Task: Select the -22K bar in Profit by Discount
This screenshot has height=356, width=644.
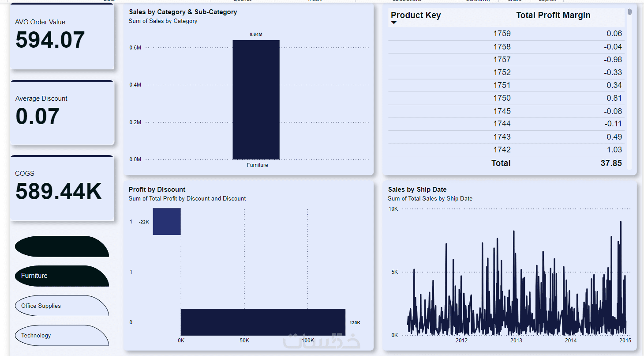Action: pyautogui.click(x=167, y=221)
